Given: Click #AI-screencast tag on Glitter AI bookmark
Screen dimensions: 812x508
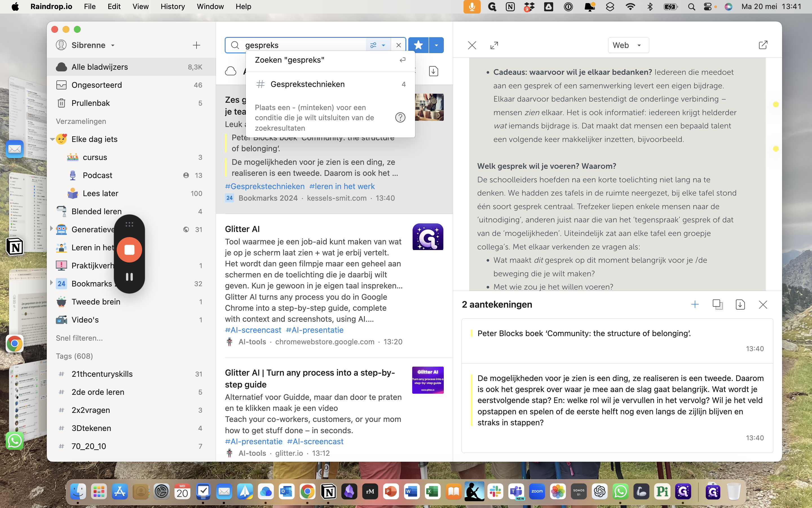Looking at the screenshot, I should point(253,330).
